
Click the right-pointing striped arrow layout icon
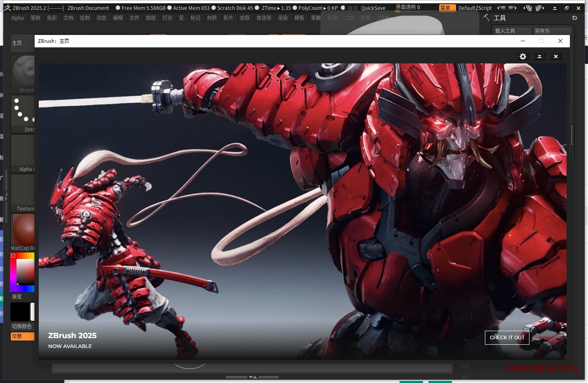click(513, 8)
